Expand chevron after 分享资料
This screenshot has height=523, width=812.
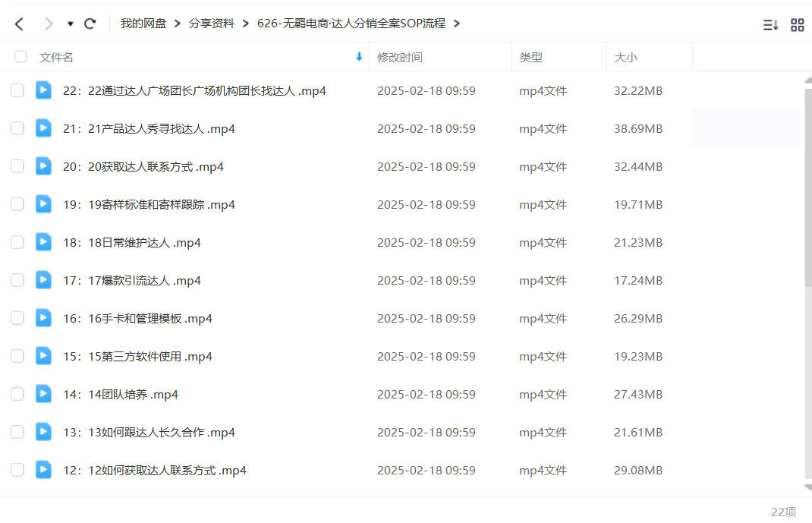245,24
